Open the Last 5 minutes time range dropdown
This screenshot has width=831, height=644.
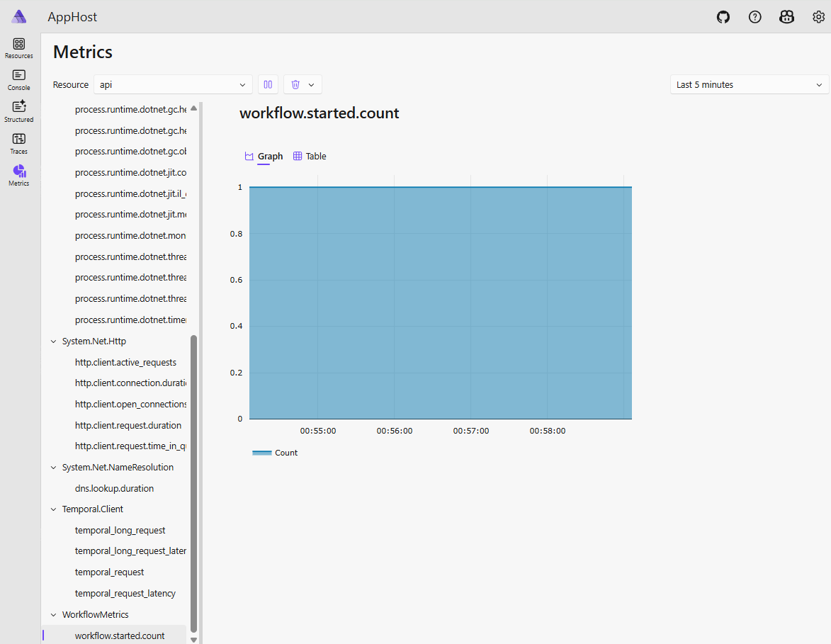[x=749, y=84]
